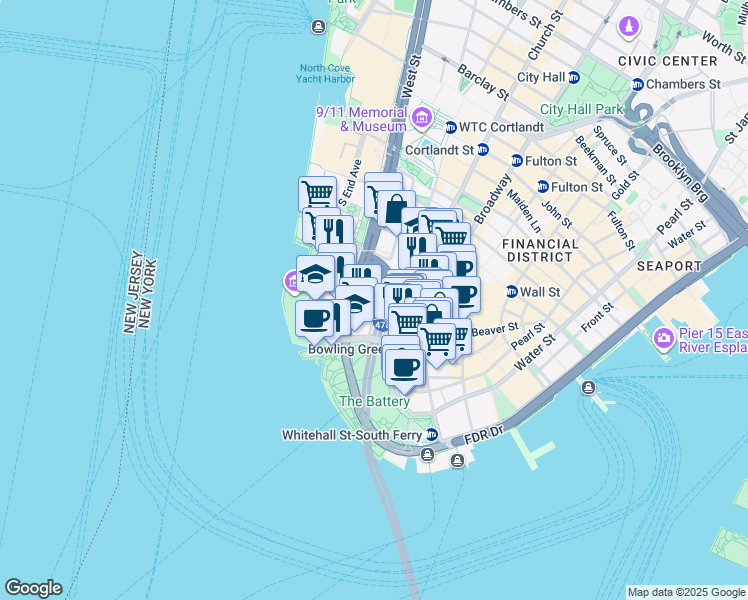Open the Cortlandt St MTA station icon

[483, 150]
